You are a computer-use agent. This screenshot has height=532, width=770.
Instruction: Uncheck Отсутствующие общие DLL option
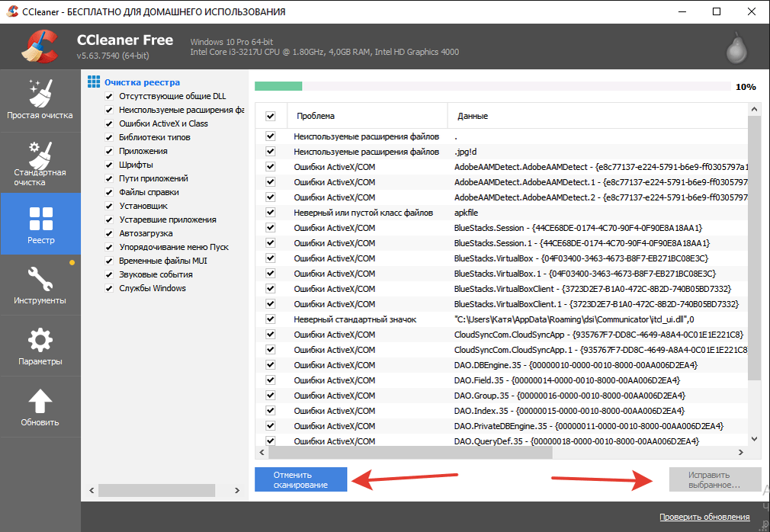[109, 96]
